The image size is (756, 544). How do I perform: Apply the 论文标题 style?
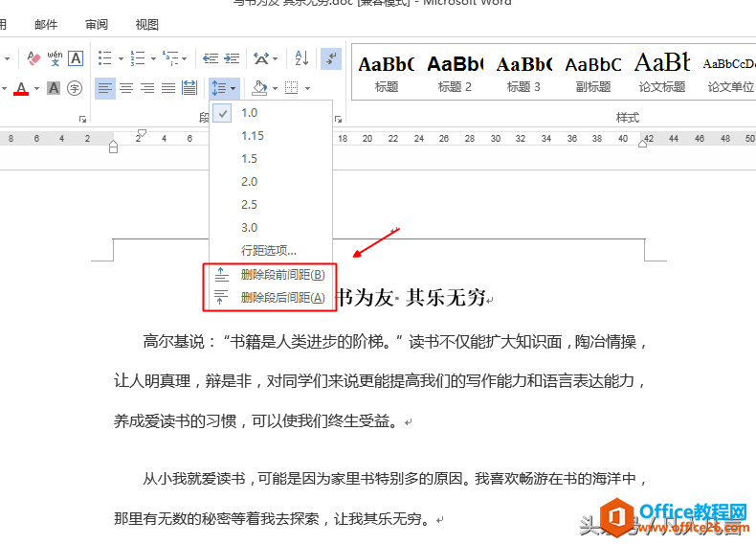click(662, 74)
